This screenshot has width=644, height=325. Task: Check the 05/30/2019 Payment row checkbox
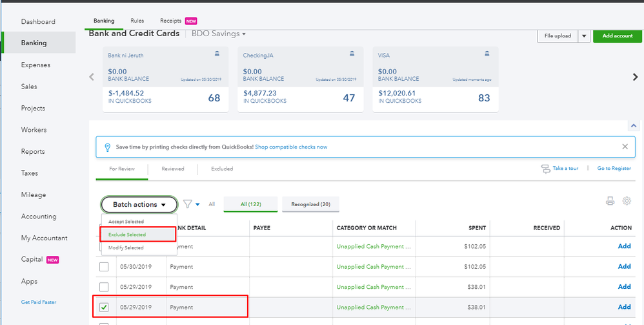point(104,266)
